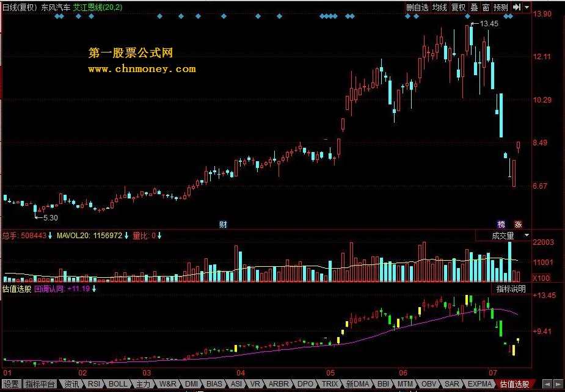
Task: Click the 窗 window button
Action: pos(486,7)
